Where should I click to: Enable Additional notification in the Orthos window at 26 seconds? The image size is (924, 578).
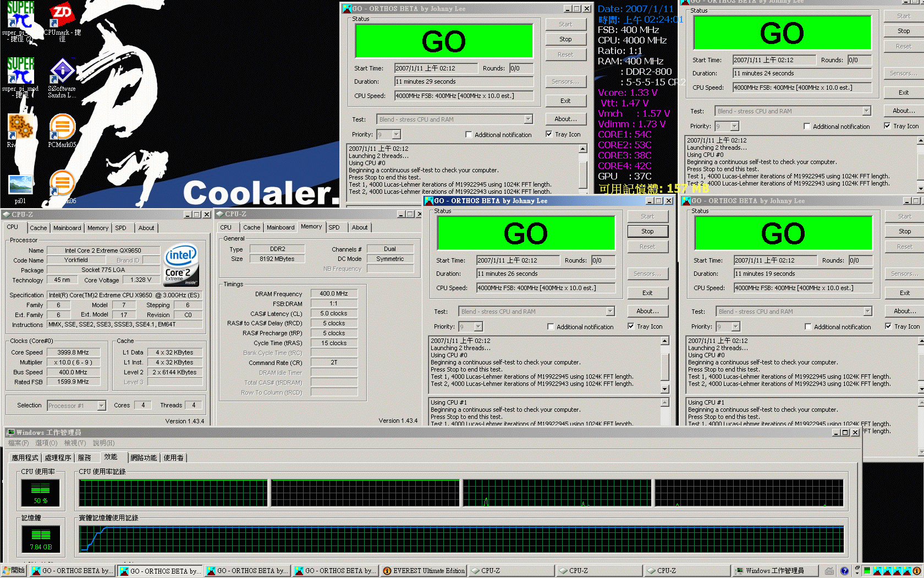(x=551, y=326)
